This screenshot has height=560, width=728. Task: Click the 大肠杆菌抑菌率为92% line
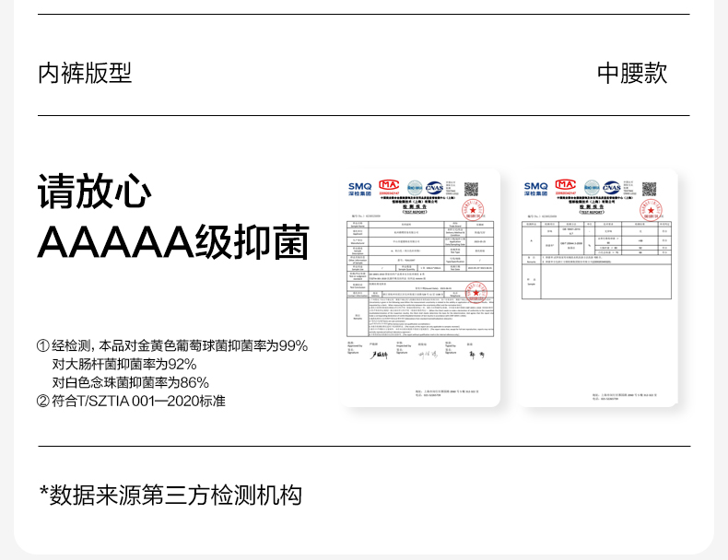pyautogui.click(x=123, y=364)
